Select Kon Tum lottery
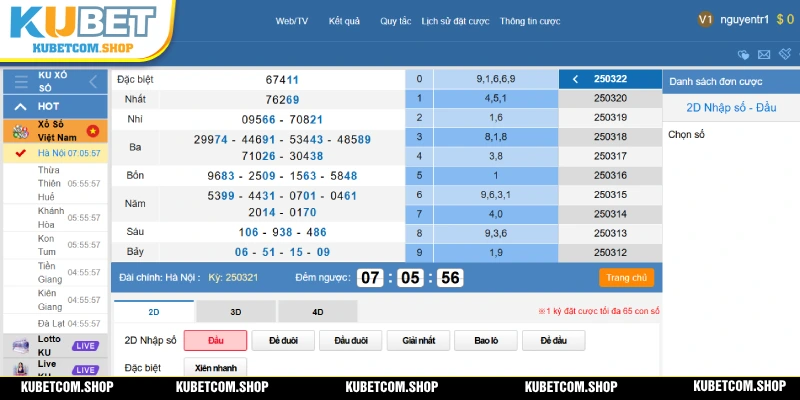The image size is (800, 400). pos(55,245)
